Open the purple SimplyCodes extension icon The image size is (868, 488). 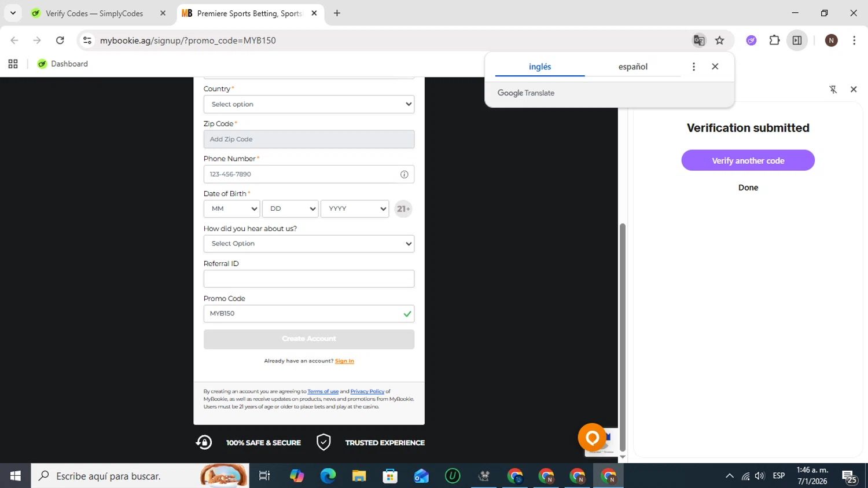pyautogui.click(x=751, y=41)
